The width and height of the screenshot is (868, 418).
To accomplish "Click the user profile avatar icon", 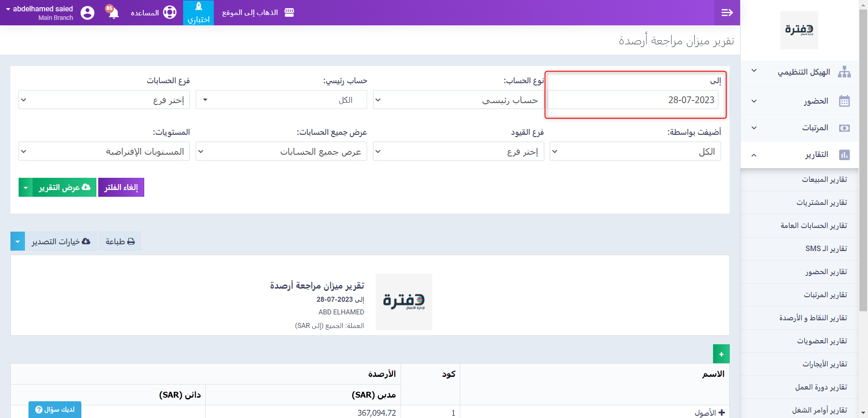I will click(x=87, y=13).
